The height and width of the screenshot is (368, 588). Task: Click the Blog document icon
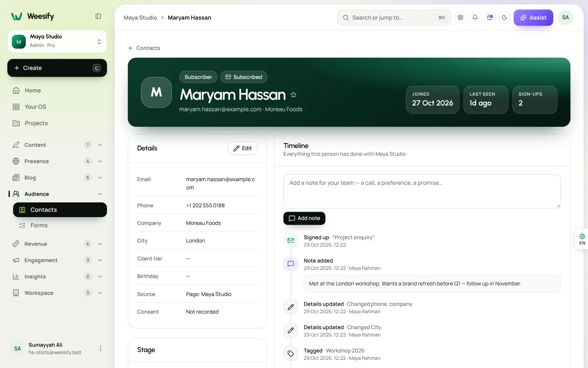click(x=16, y=177)
